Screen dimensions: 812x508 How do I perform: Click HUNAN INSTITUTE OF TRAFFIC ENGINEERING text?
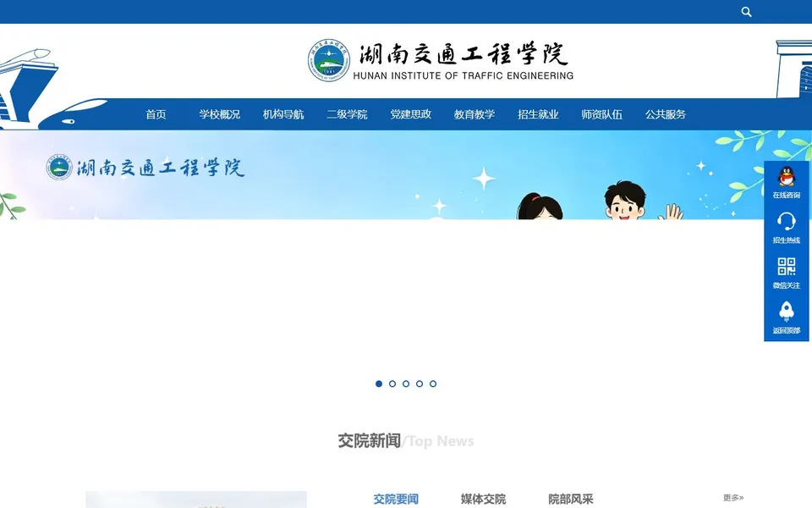[463, 75]
